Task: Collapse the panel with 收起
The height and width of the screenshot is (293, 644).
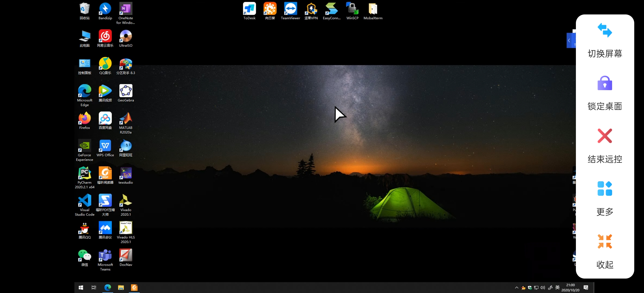Action: coord(605,241)
